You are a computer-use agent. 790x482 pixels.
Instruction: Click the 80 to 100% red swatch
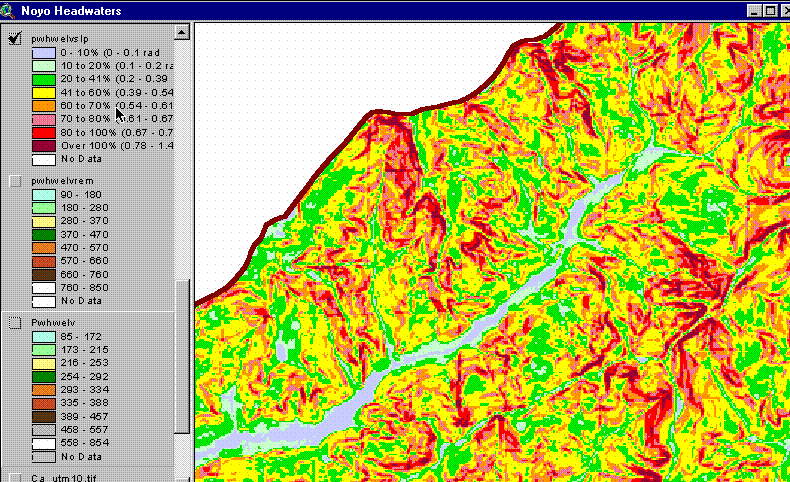pyautogui.click(x=44, y=132)
